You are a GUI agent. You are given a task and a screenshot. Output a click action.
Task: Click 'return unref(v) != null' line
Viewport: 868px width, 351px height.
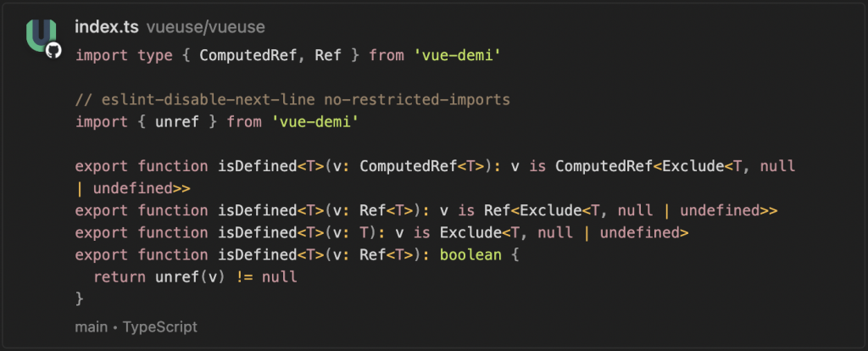click(196, 276)
